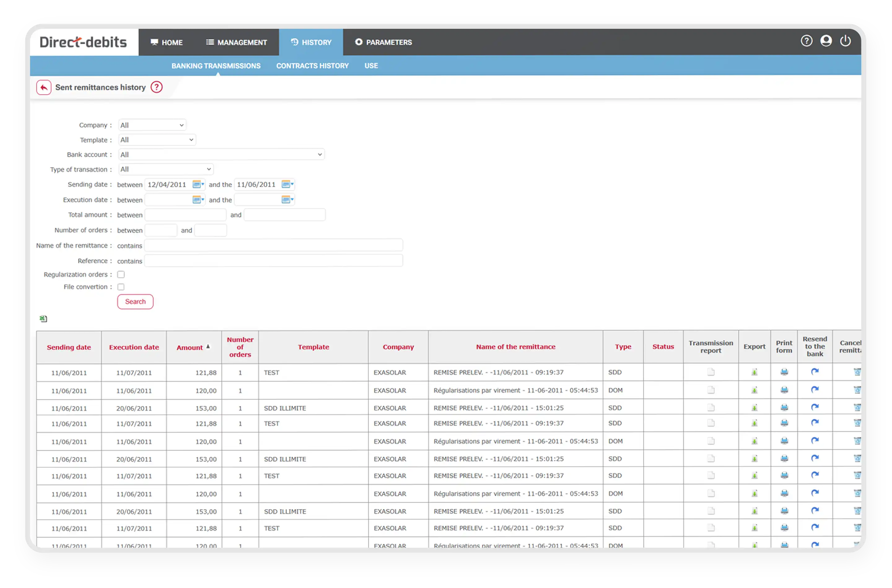Screen dimensions: 892x588
Task: Print form for the first remittance row
Action: click(784, 372)
